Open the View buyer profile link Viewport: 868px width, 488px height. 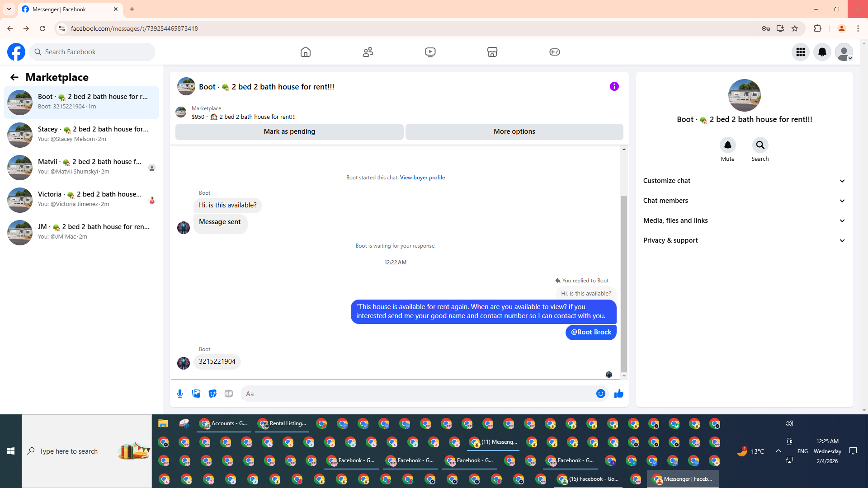click(x=422, y=178)
